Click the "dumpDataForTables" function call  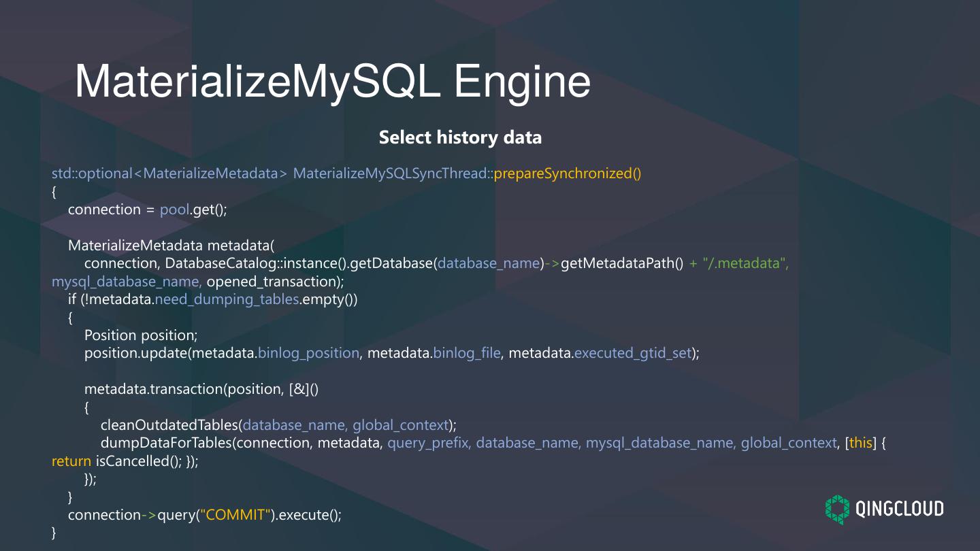(x=166, y=443)
